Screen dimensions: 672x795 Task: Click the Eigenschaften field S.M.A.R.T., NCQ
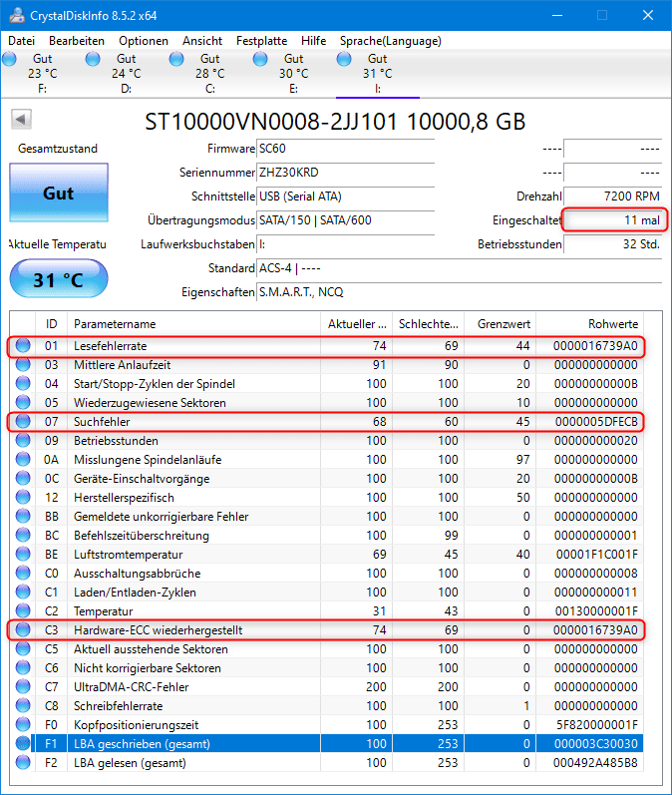click(460, 292)
